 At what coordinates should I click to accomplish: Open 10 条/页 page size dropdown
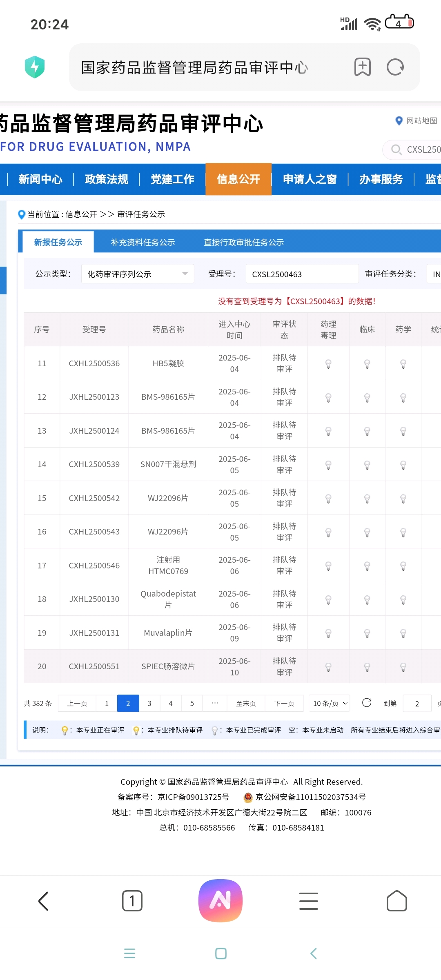(x=330, y=703)
